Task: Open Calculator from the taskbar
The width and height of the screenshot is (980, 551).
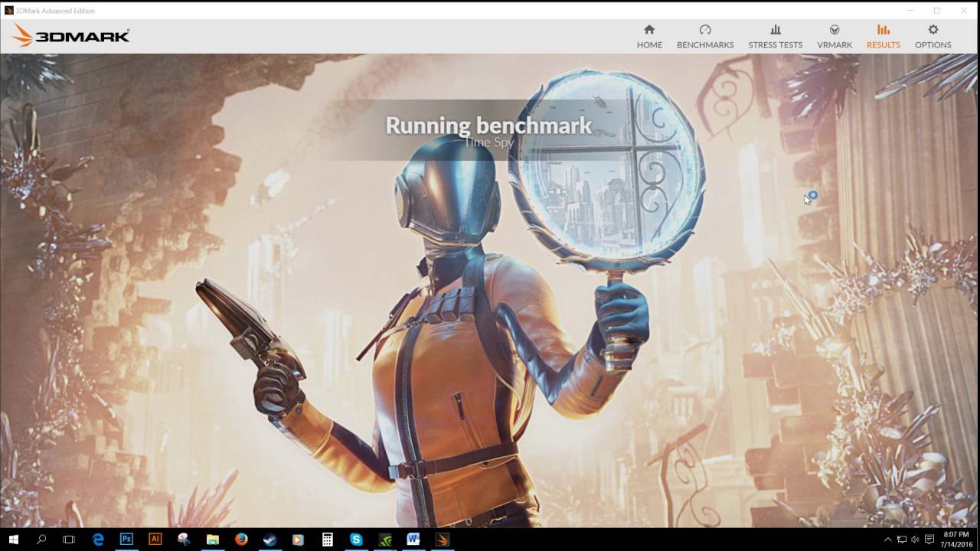Action: click(328, 540)
